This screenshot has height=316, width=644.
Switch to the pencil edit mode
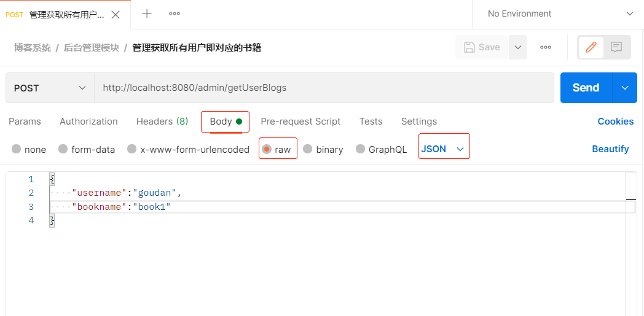[x=591, y=47]
